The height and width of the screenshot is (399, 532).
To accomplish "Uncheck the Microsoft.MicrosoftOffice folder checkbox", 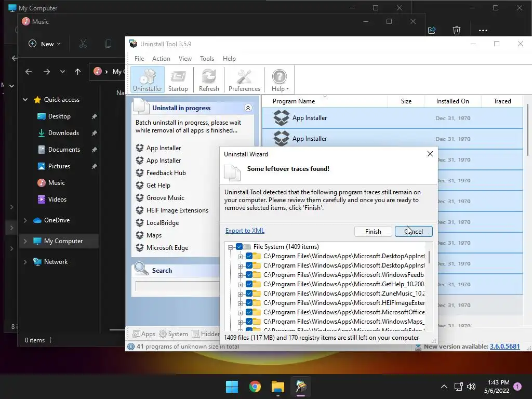I will click(249, 312).
